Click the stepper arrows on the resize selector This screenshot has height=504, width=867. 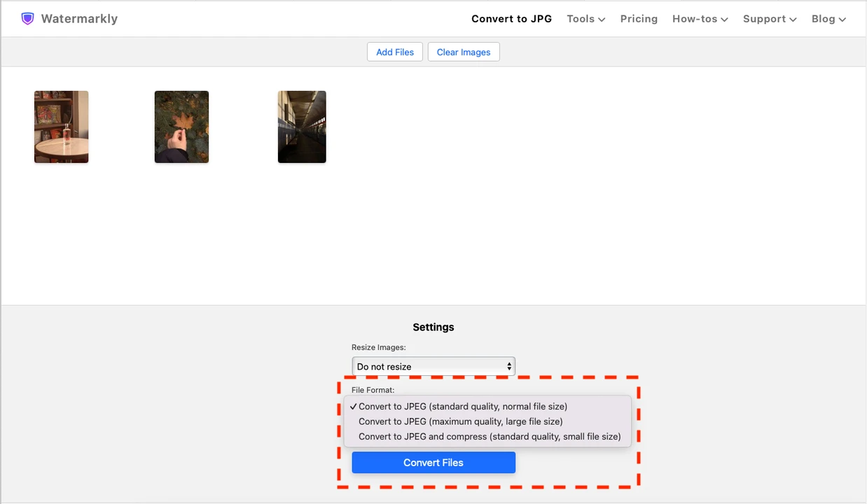click(x=509, y=366)
